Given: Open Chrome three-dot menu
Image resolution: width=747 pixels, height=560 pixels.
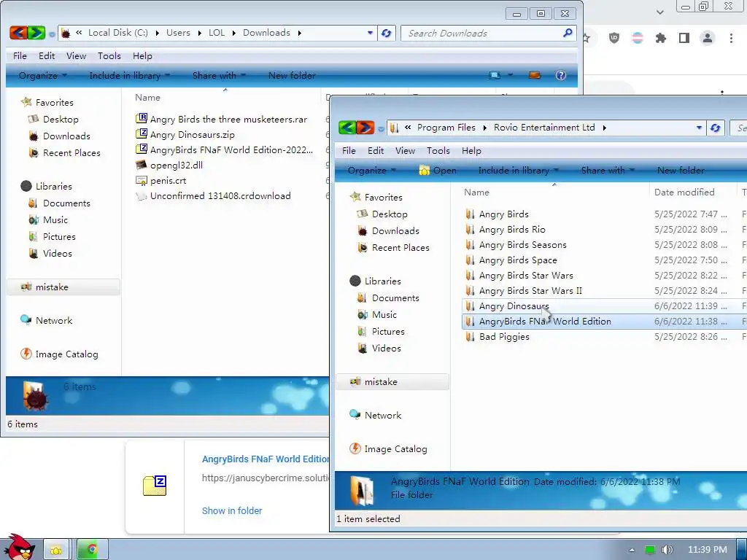Looking at the screenshot, I should pos(731,38).
